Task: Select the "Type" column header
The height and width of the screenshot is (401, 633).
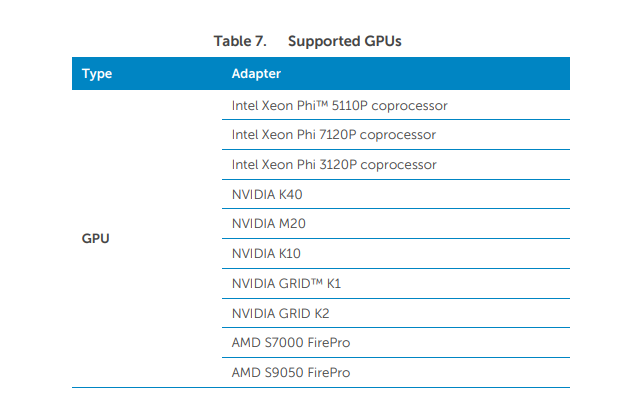Action: click(x=96, y=74)
